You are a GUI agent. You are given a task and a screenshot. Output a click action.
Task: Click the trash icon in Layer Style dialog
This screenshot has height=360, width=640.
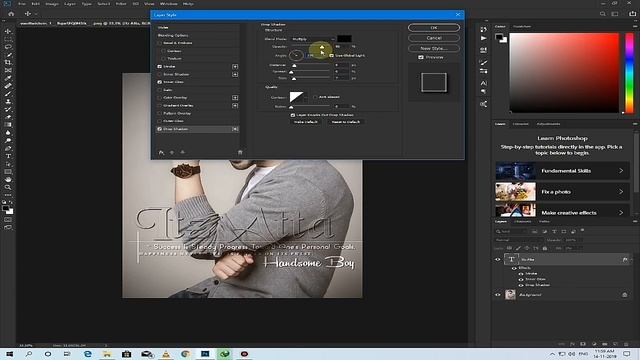tap(240, 152)
